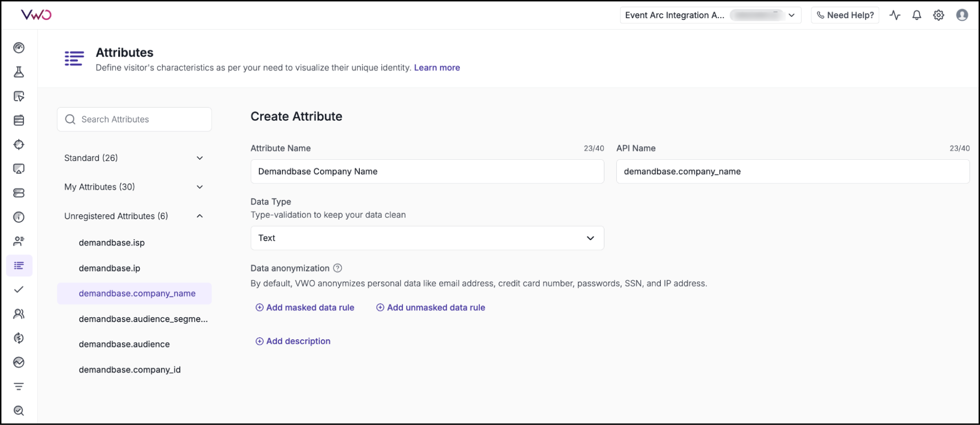Click the large Attributes list icon beside title
980x425 pixels.
(x=74, y=58)
